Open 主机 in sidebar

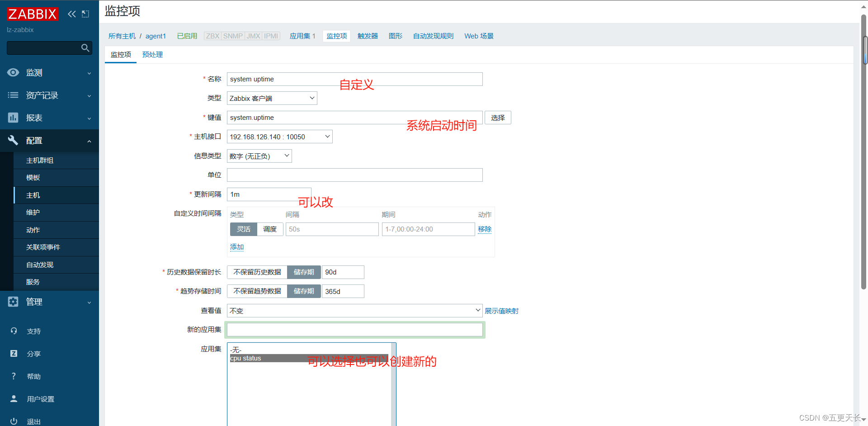tap(56, 195)
